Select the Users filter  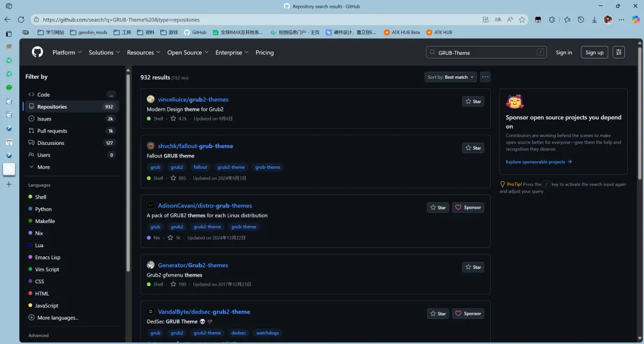72,155
